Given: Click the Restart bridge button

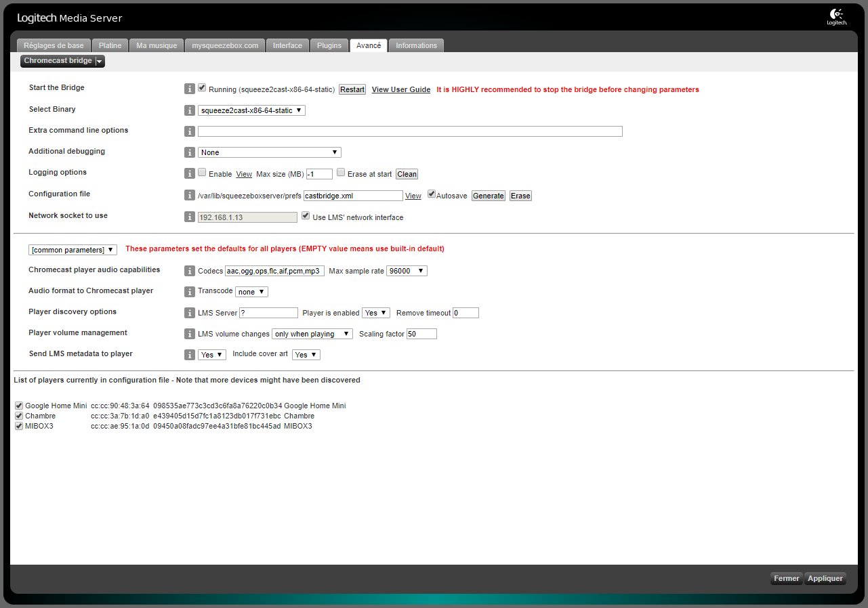Looking at the screenshot, I should [352, 89].
